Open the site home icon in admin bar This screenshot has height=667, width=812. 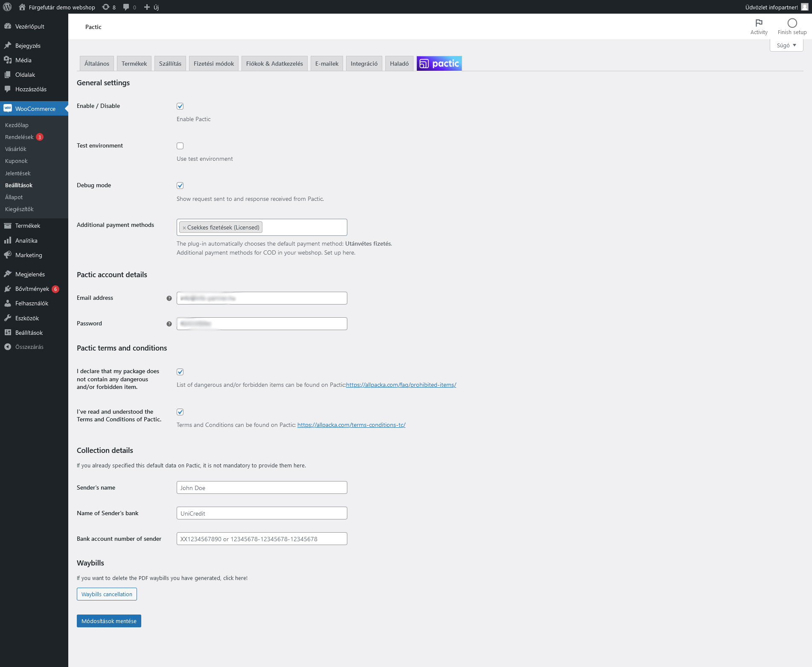coord(22,7)
